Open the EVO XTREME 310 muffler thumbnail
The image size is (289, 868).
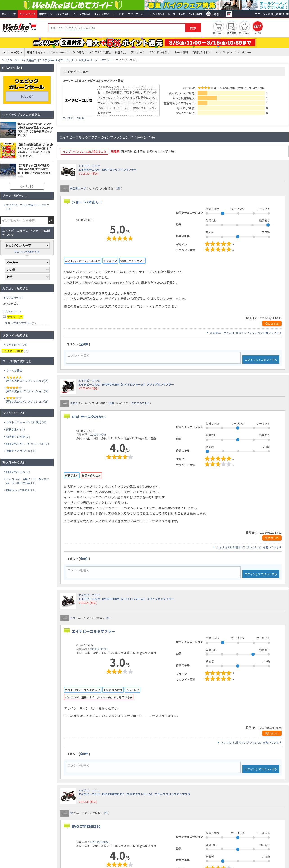click(x=68, y=796)
